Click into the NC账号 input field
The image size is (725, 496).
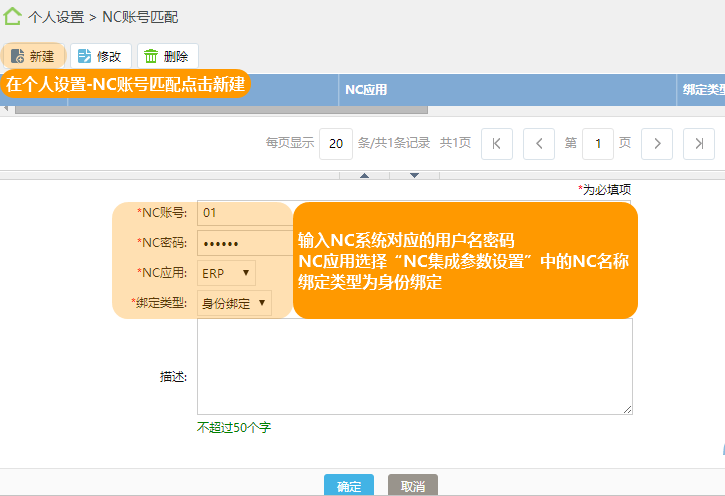pos(243,212)
